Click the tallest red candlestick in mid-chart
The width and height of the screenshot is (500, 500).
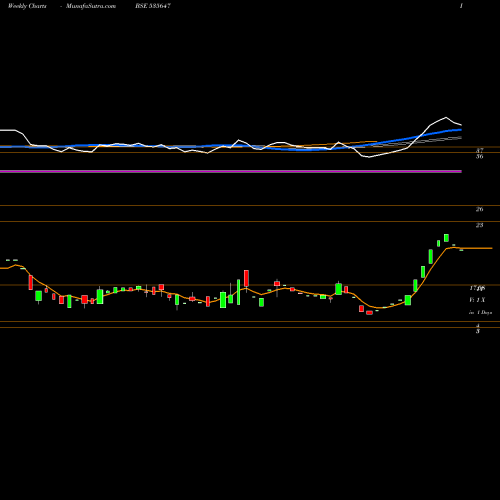click(246, 278)
